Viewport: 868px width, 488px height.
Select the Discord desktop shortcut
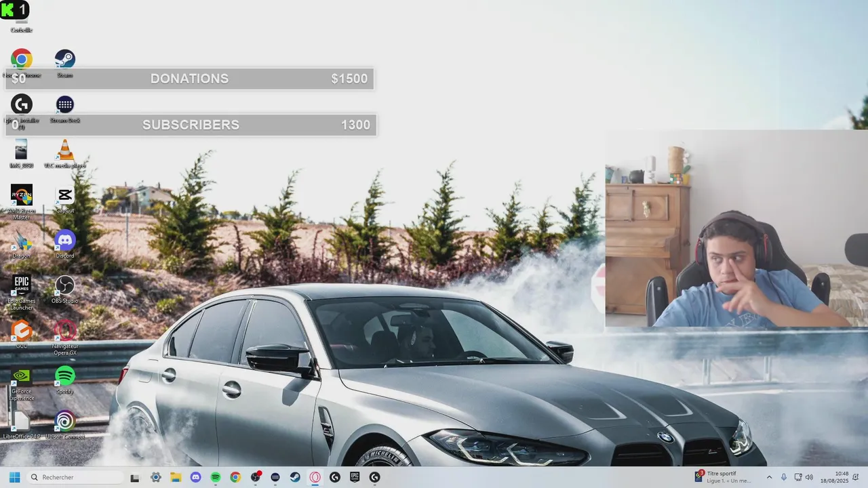(64, 240)
